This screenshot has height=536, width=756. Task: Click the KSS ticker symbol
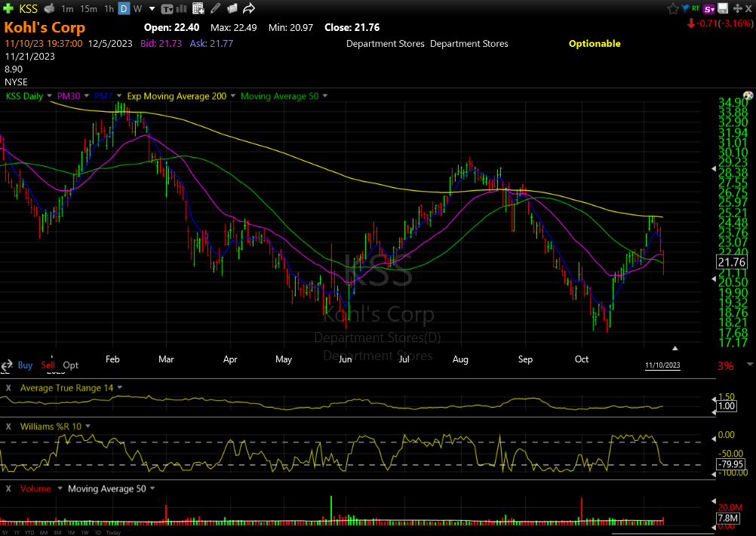coord(29,9)
